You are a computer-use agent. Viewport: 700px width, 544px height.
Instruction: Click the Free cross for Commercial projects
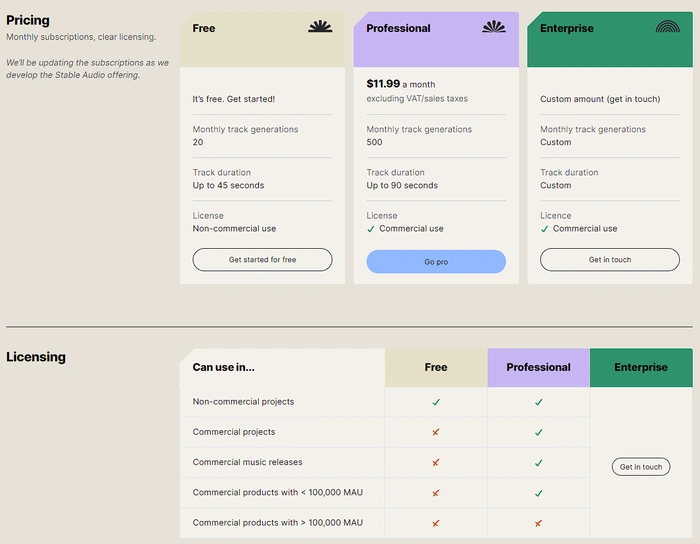tap(436, 432)
